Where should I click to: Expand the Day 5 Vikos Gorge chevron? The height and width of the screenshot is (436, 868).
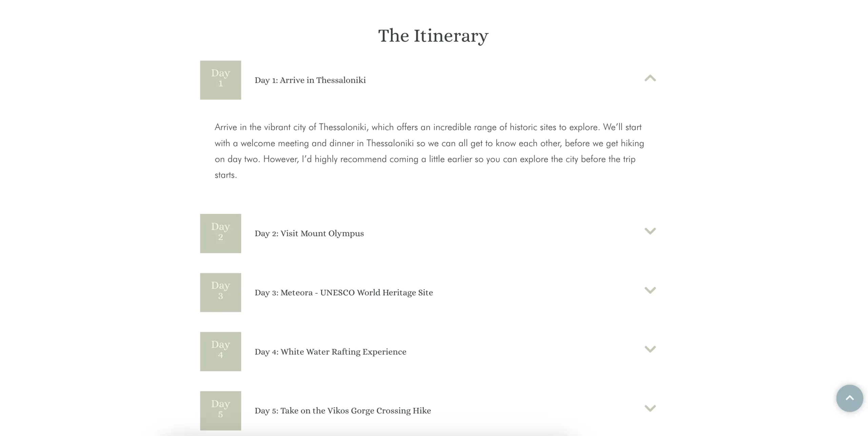point(650,408)
